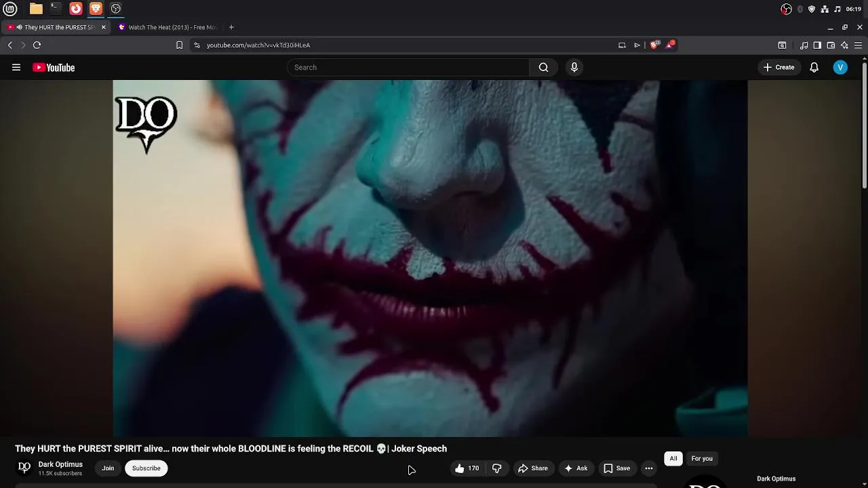The width and height of the screenshot is (868, 488).
Task: Open Brave Wallet toolbar icon
Action: tap(831, 45)
